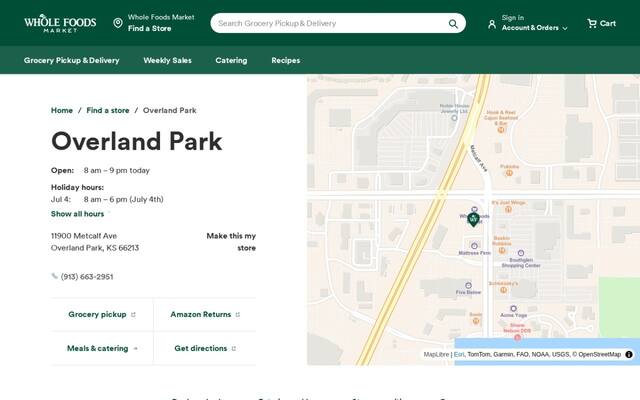Open Grocery Pickup & Delivery menu
The height and width of the screenshot is (400, 640).
pyautogui.click(x=71, y=60)
